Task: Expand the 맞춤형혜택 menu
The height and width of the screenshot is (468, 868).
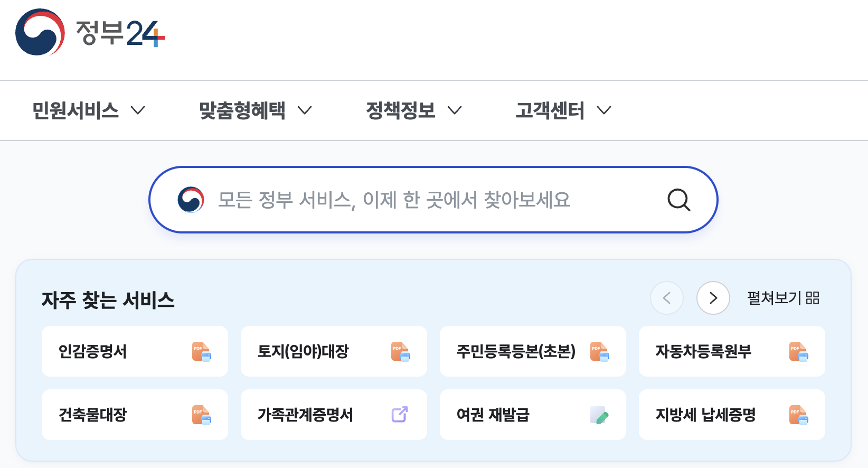Action: [x=256, y=110]
